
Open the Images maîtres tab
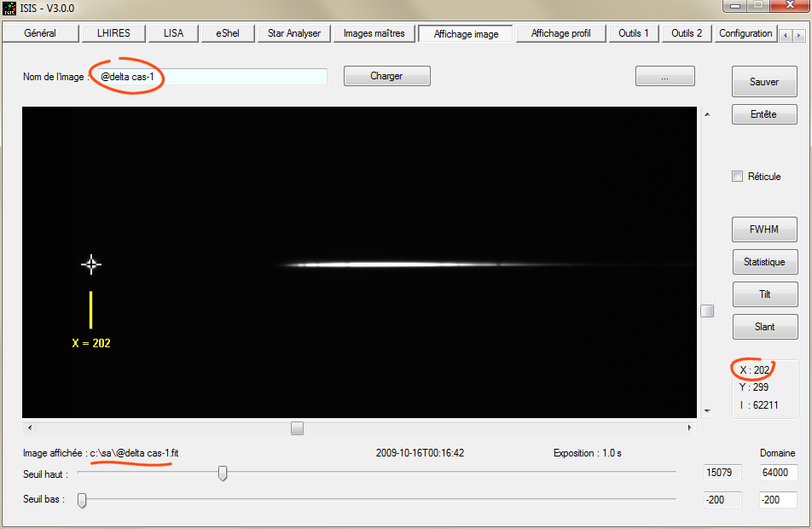coord(374,33)
